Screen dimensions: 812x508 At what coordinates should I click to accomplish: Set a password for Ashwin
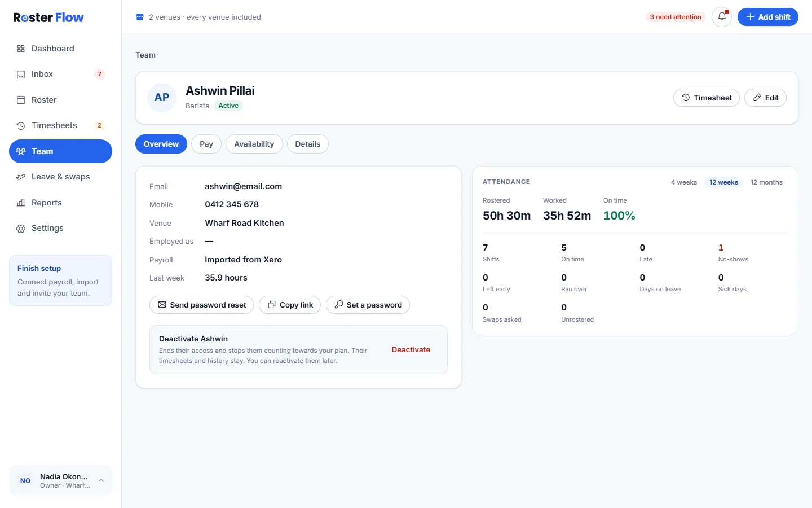368,305
